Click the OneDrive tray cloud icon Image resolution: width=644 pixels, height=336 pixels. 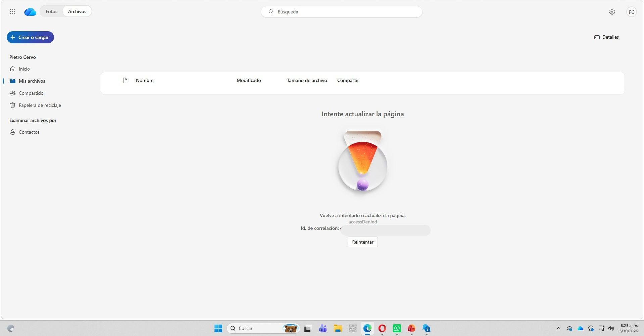[580, 328]
